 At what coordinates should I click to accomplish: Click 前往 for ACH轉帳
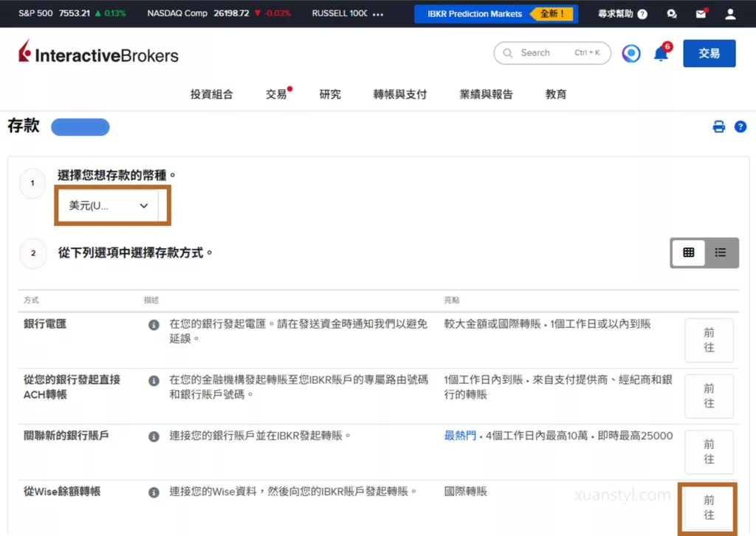pos(709,396)
